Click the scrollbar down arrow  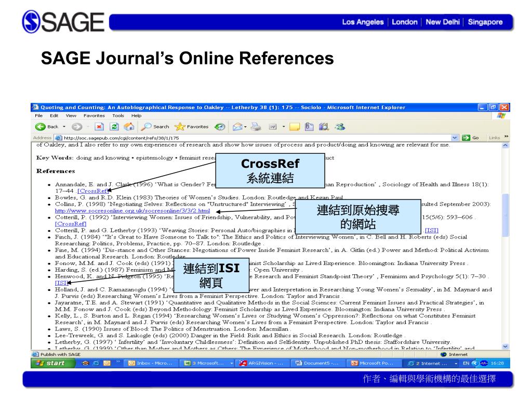click(x=505, y=347)
